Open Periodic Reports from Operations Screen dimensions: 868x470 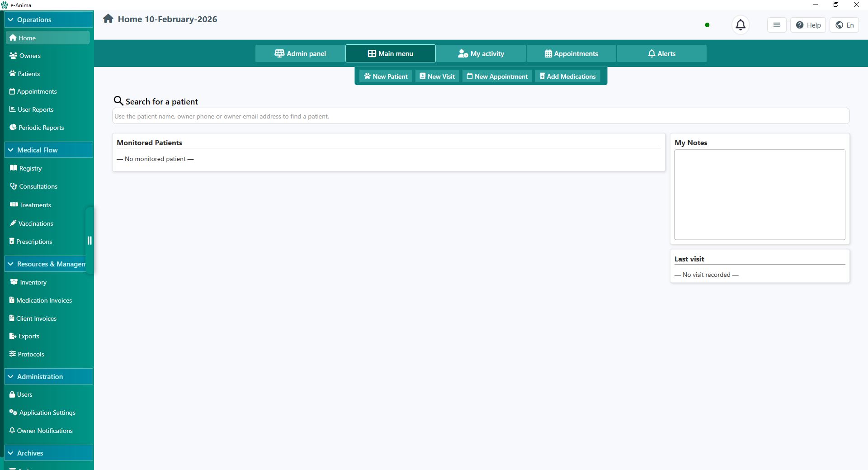[41, 128]
